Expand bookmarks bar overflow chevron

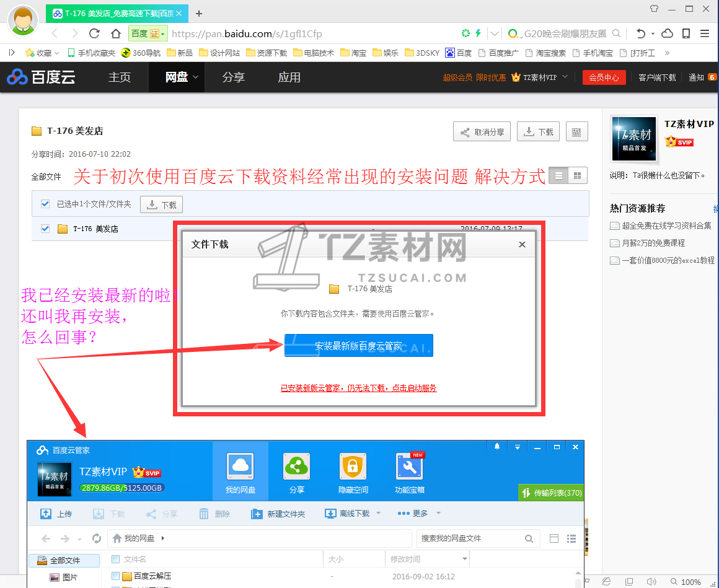pyautogui.click(x=667, y=53)
